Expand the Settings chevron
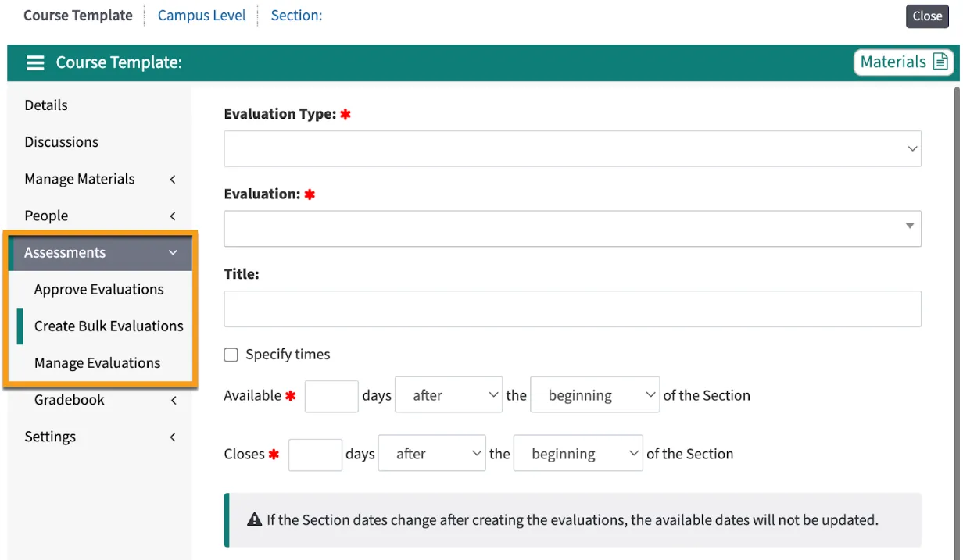 coord(173,437)
